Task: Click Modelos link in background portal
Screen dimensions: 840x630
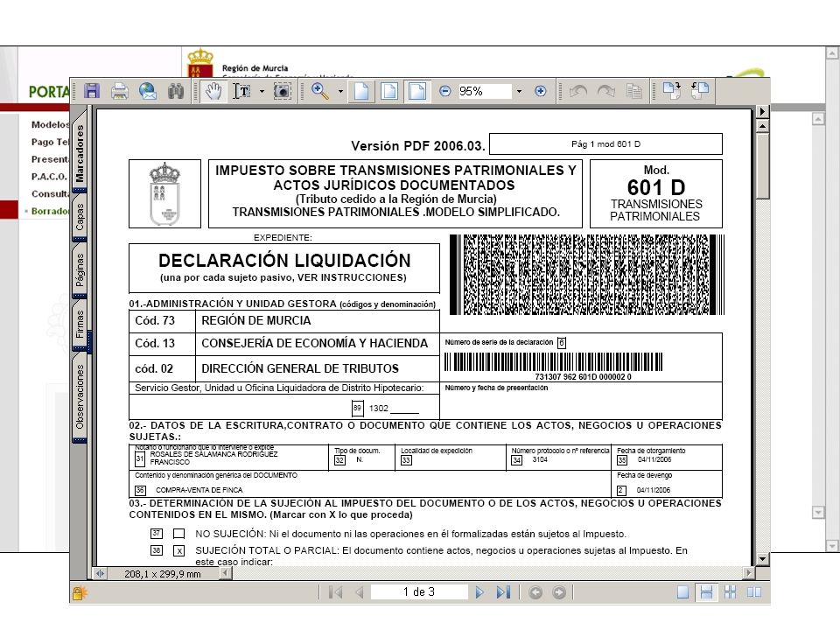Action: coord(50,124)
